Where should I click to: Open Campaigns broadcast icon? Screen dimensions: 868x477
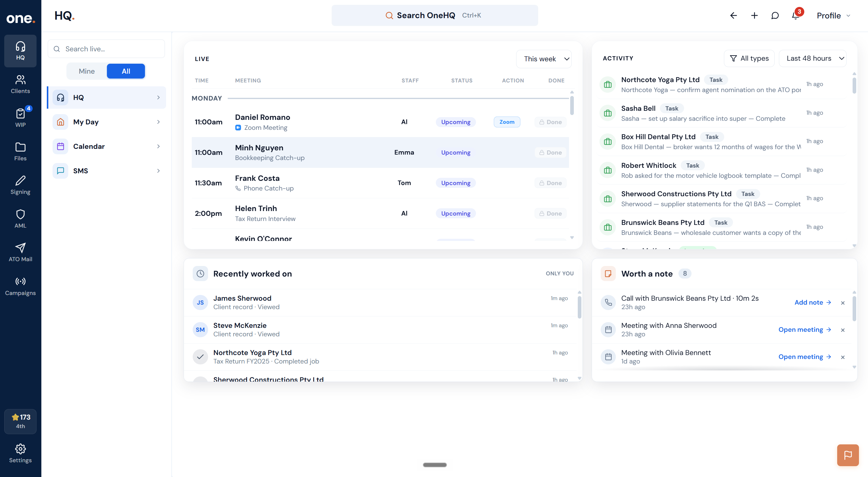coord(20,286)
